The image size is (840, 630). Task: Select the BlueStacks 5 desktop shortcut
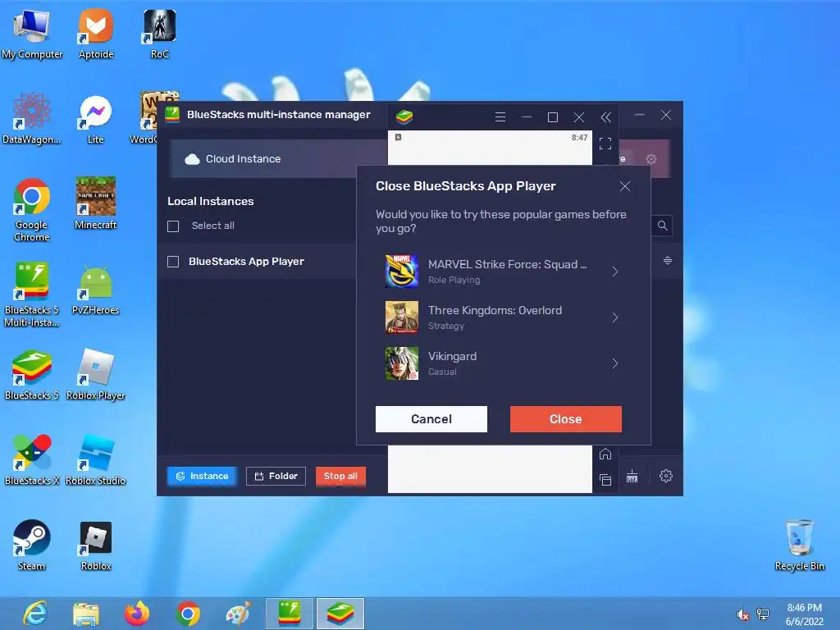click(x=32, y=375)
